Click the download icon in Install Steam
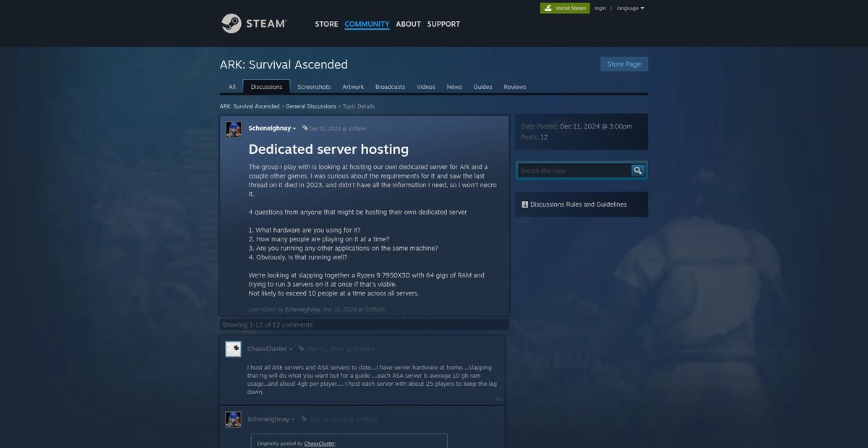This screenshot has width=868, height=448. [548, 8]
